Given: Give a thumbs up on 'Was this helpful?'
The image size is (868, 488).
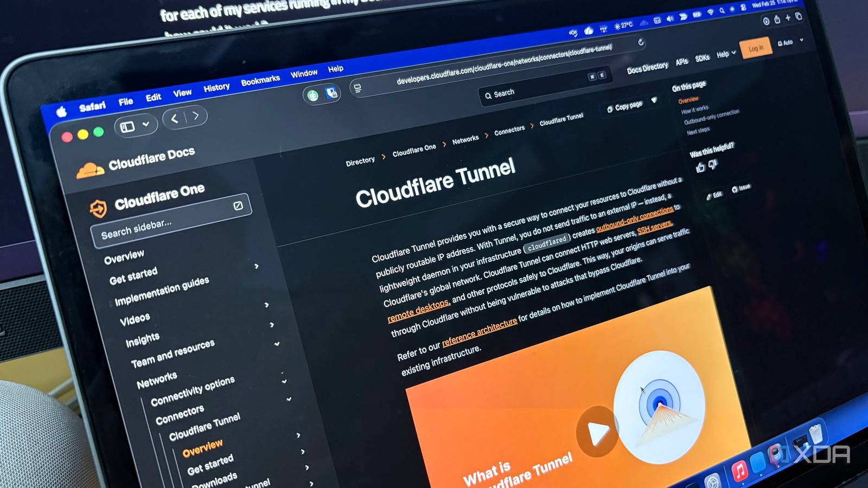Looking at the screenshot, I should coord(700,166).
